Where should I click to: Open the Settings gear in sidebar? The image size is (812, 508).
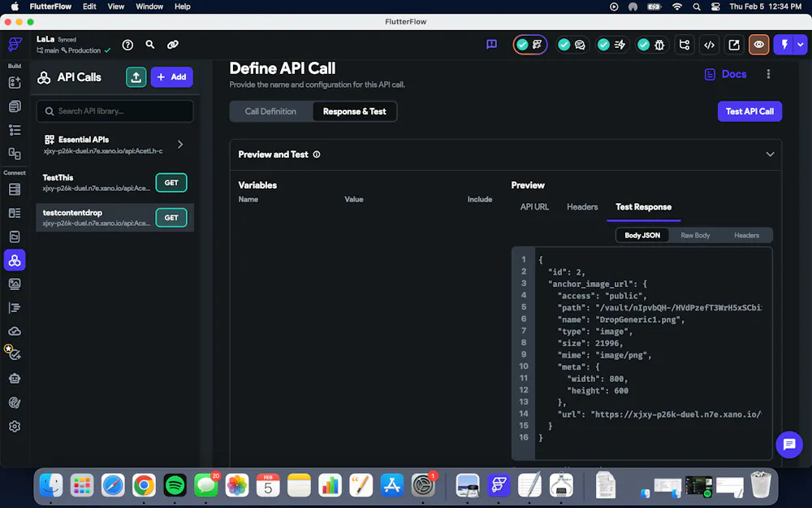click(15, 426)
